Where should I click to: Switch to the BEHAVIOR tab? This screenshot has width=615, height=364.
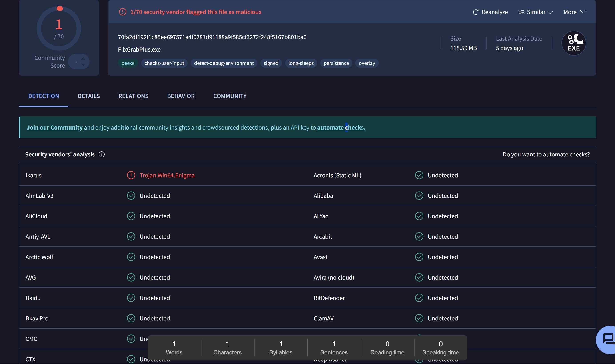tap(181, 96)
